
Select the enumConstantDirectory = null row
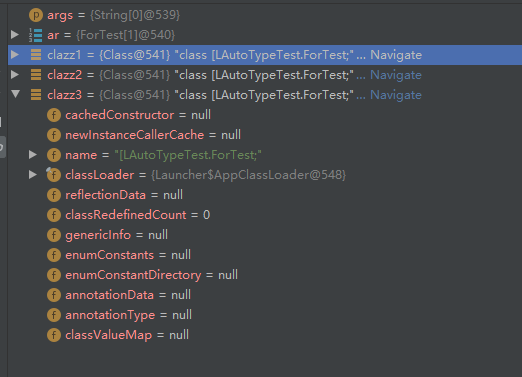265,275
